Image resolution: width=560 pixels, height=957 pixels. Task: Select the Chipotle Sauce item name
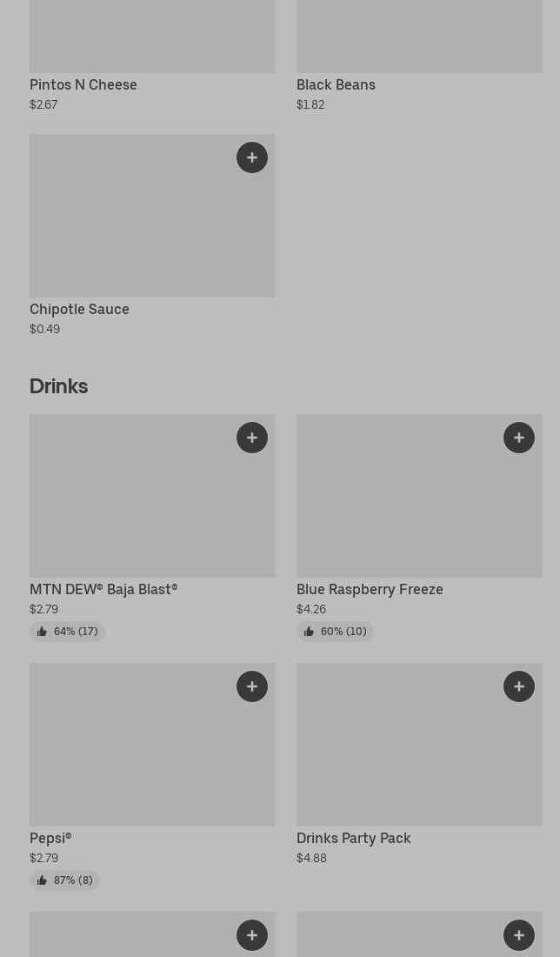79,309
